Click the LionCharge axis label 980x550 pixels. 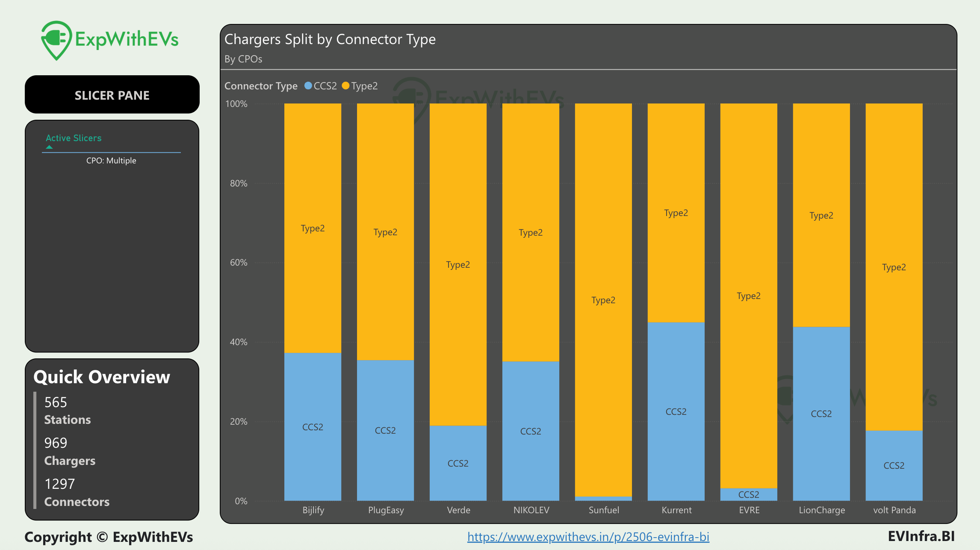[821, 510]
